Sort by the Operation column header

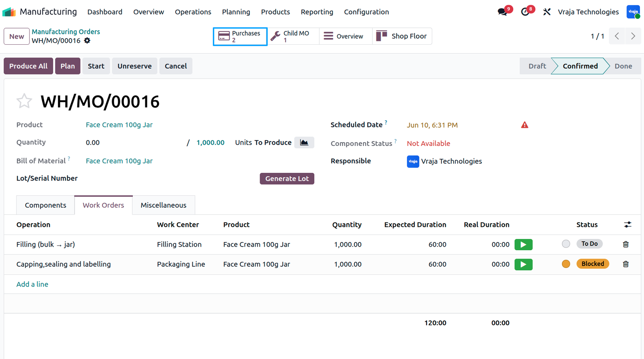33,225
